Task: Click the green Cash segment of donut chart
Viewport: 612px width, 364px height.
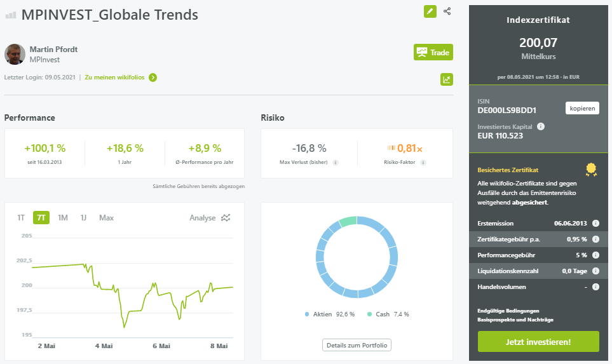Action: (348, 220)
